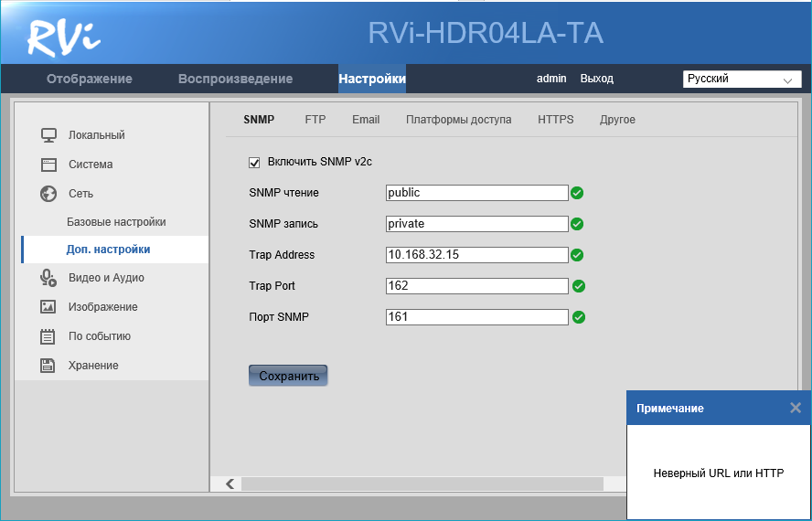Click the admin user label
The height and width of the screenshot is (521, 812).
point(551,79)
